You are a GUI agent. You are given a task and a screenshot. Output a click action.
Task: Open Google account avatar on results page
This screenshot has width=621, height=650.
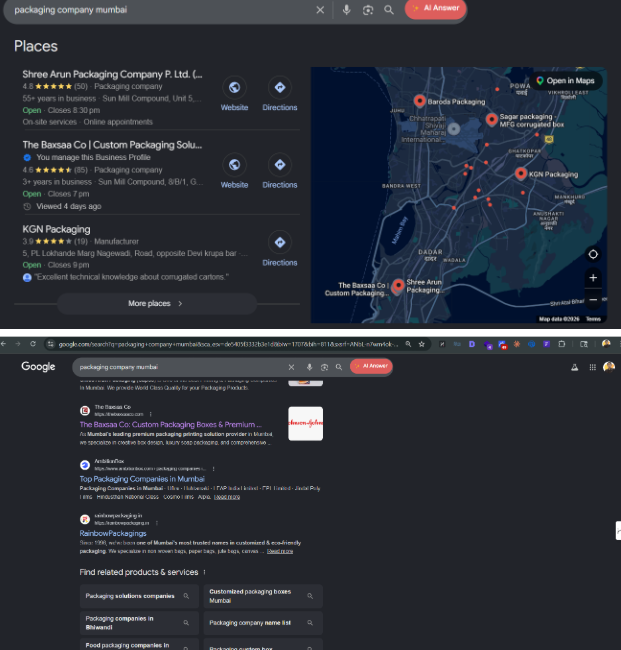(x=609, y=367)
